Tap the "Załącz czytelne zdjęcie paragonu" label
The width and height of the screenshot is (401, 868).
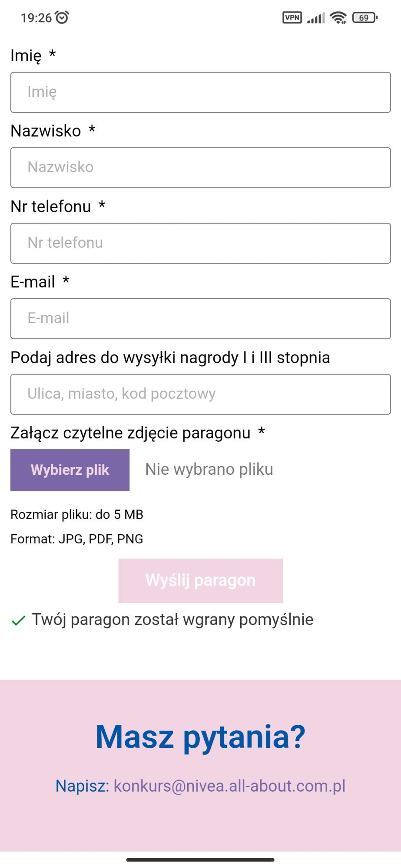point(130,433)
